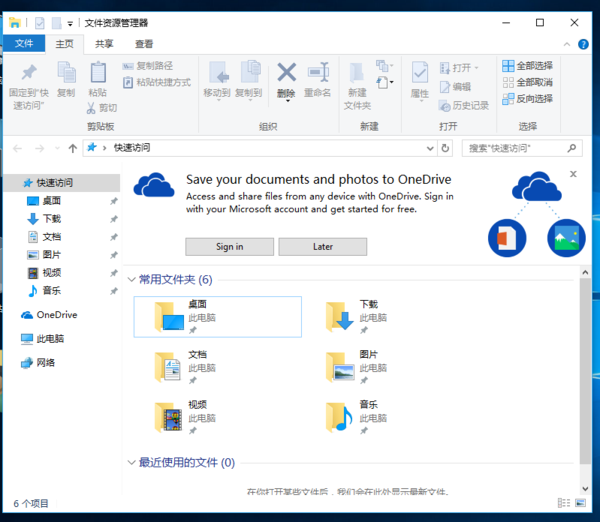600x522 pixels.
Task: Click the Properties (属性) icon
Action: pos(420,72)
